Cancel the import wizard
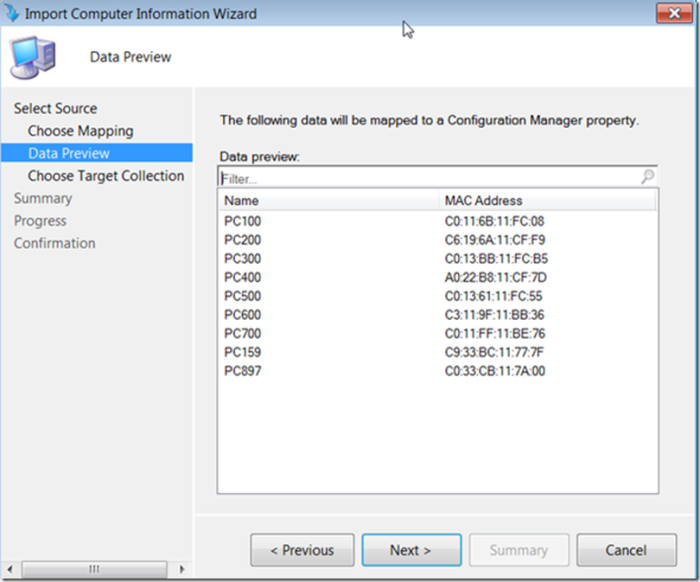This screenshot has height=582, width=700. (x=626, y=550)
